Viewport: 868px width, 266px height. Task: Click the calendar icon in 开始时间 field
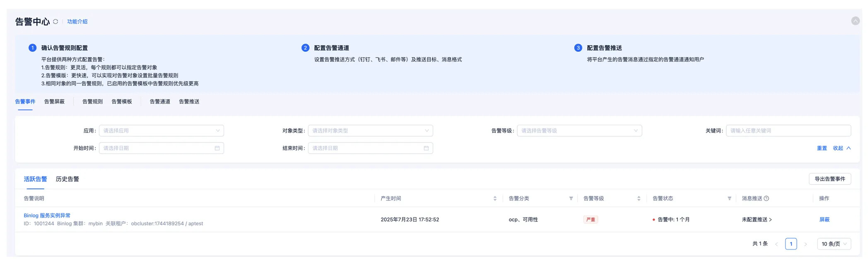[217, 148]
